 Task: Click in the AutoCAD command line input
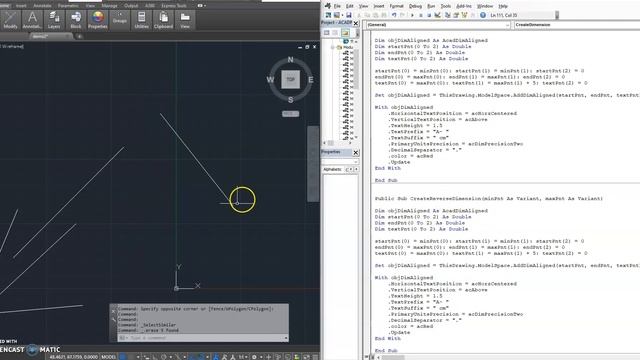[204, 338]
